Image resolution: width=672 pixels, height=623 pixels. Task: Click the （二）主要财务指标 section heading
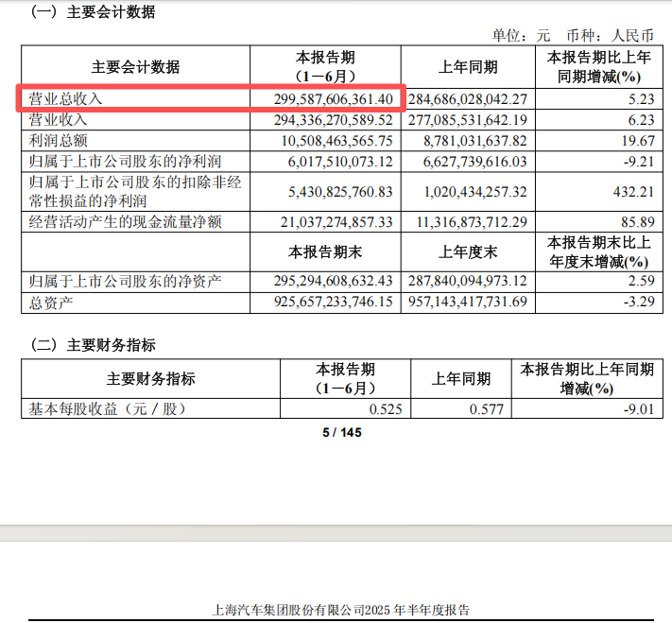point(93,345)
